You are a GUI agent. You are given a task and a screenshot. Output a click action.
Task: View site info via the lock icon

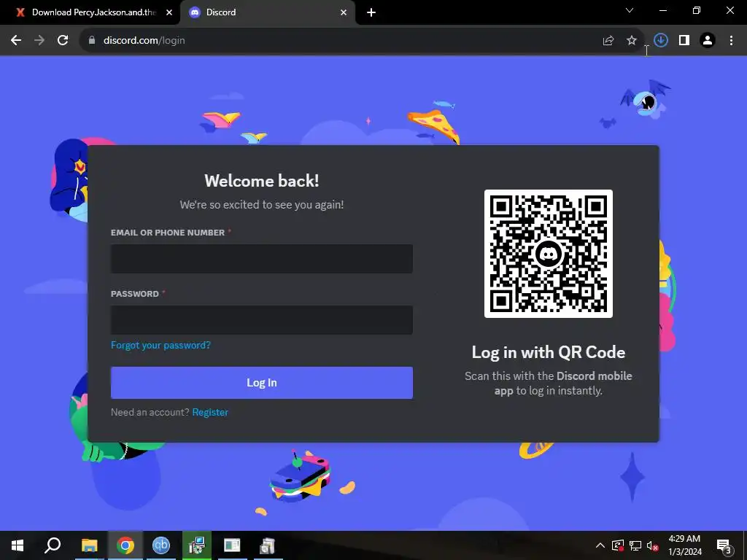[92, 41]
